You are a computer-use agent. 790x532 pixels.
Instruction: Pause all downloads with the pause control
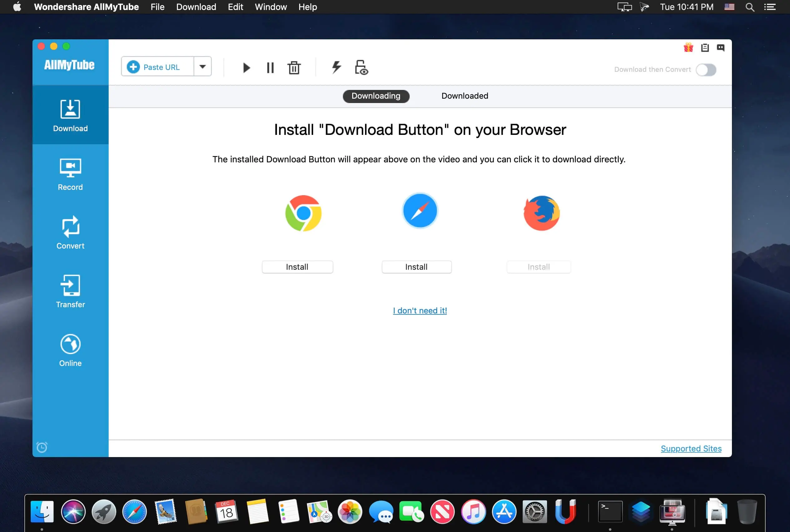click(x=270, y=67)
